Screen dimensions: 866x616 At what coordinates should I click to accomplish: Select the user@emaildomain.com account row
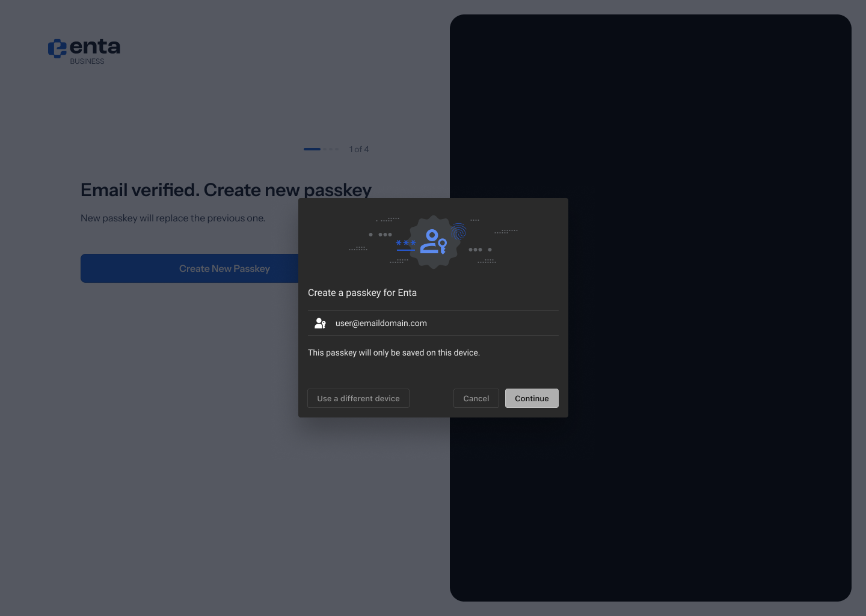(433, 323)
